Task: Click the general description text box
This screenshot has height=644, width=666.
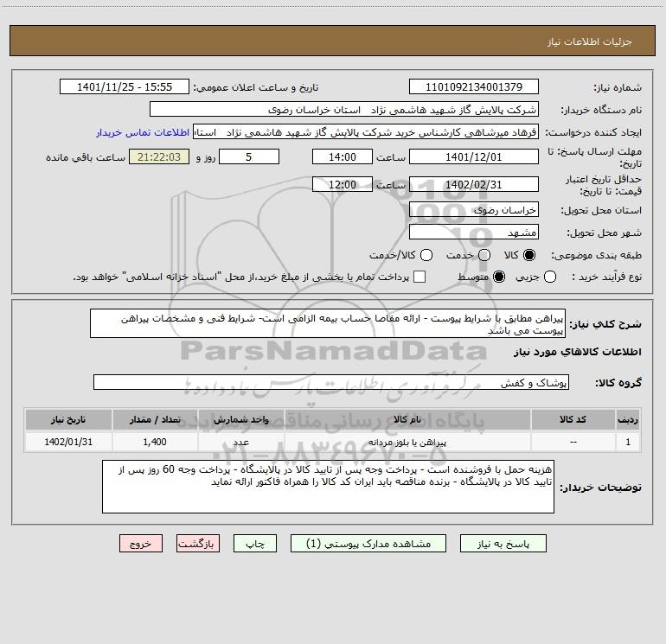Action: 328,323
